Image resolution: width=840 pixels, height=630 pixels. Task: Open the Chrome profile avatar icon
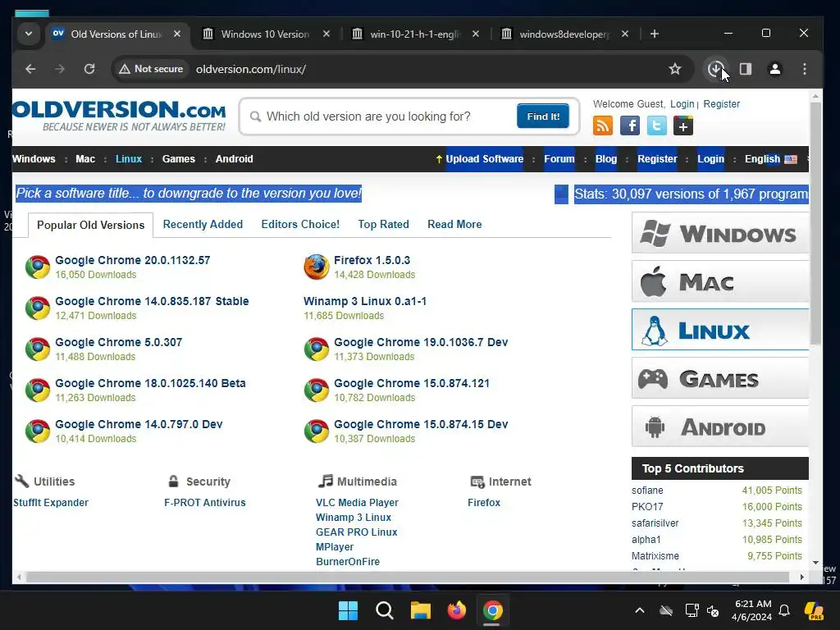click(x=774, y=69)
